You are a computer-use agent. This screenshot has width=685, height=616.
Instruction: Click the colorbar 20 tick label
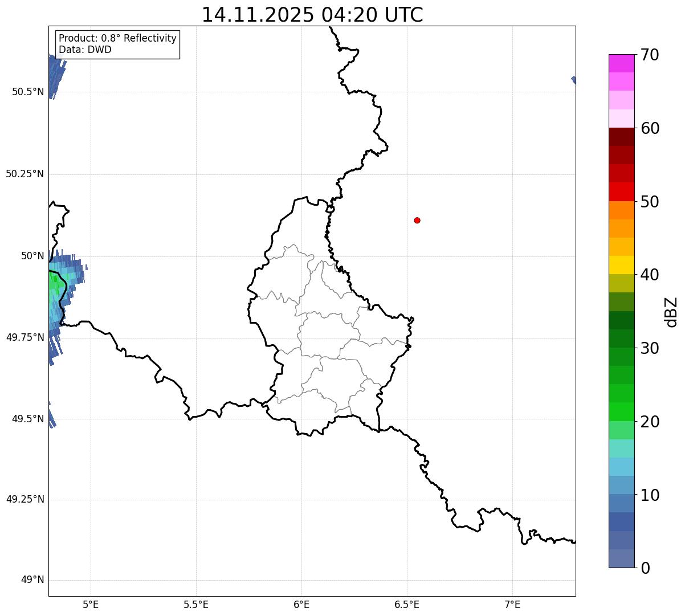(650, 422)
